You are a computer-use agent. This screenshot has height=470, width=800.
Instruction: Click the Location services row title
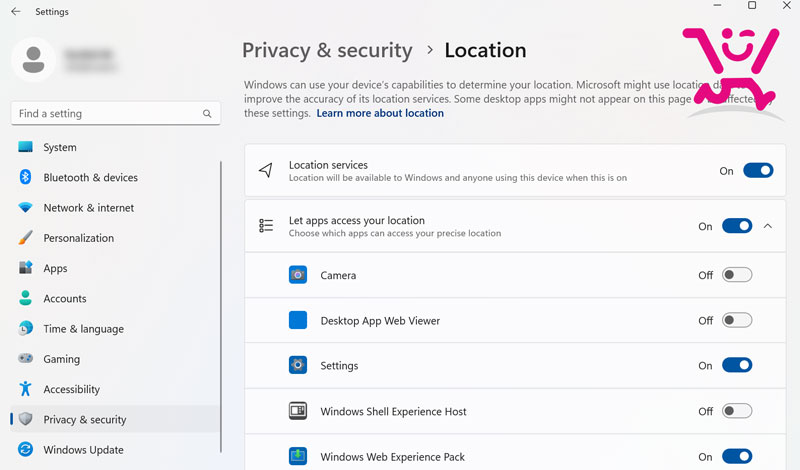pyautogui.click(x=328, y=165)
